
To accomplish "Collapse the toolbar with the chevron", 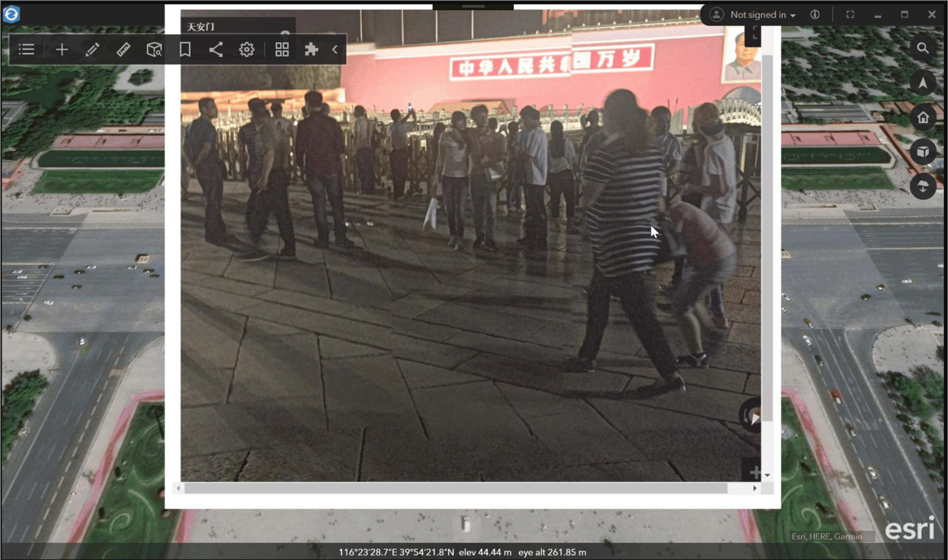I will [x=335, y=49].
